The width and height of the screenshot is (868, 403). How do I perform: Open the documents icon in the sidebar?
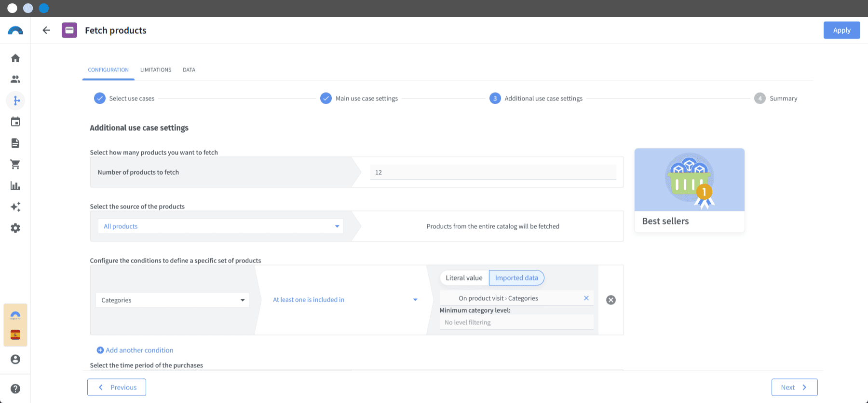(15, 143)
